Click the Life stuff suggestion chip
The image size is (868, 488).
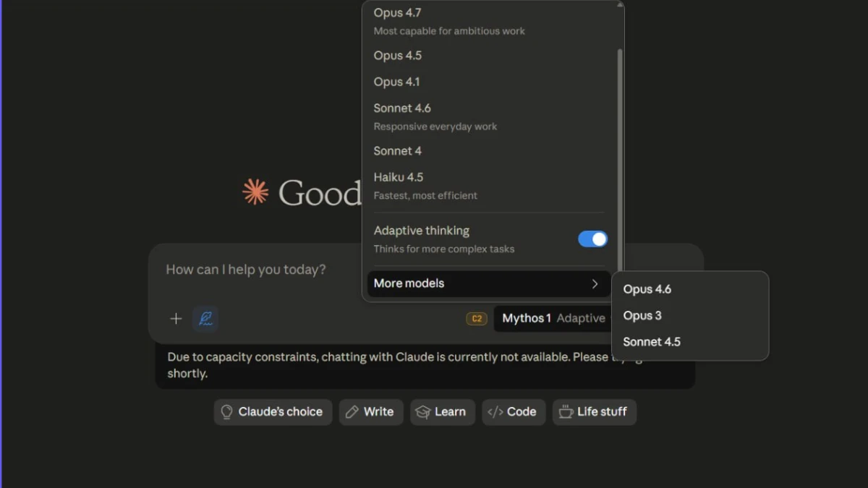click(x=595, y=412)
